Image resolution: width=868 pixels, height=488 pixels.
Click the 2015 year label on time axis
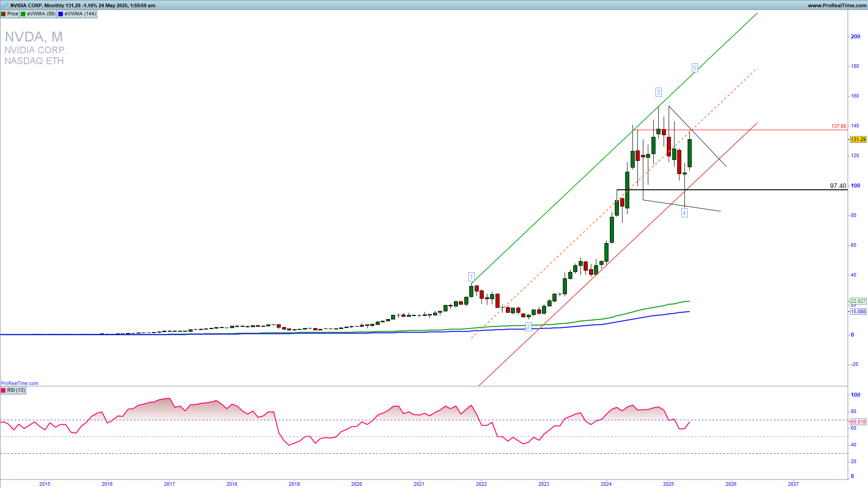tap(45, 484)
